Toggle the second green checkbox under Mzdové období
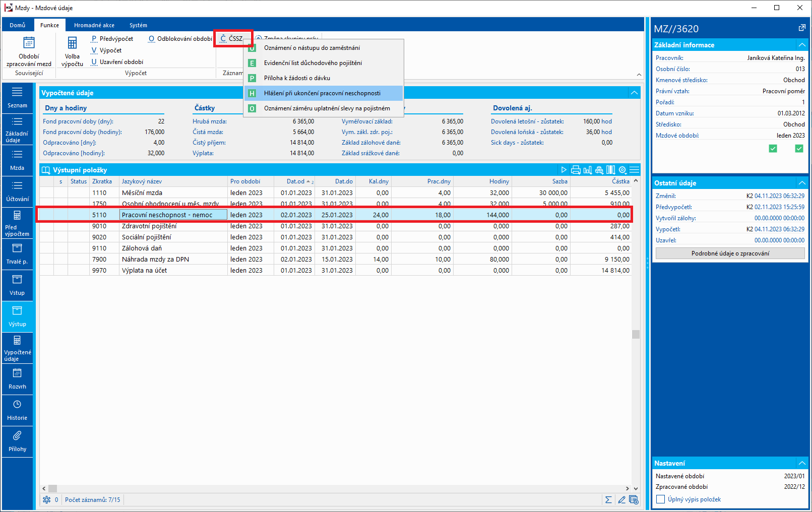This screenshot has height=512, width=812. [x=799, y=148]
